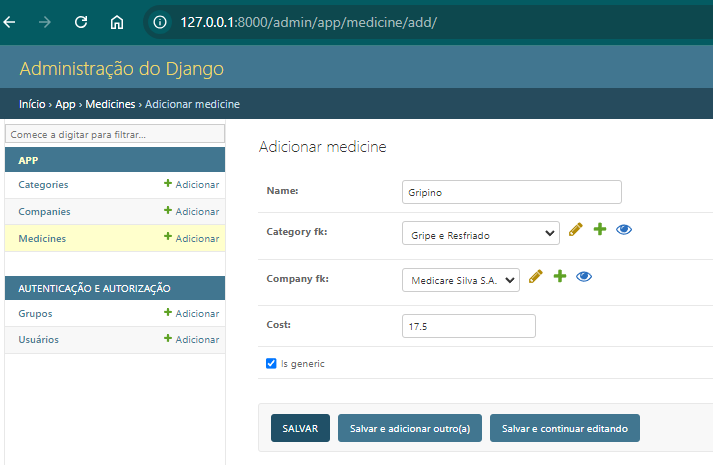
Task: Go to Início breadcrumb link
Action: pyautogui.click(x=32, y=104)
